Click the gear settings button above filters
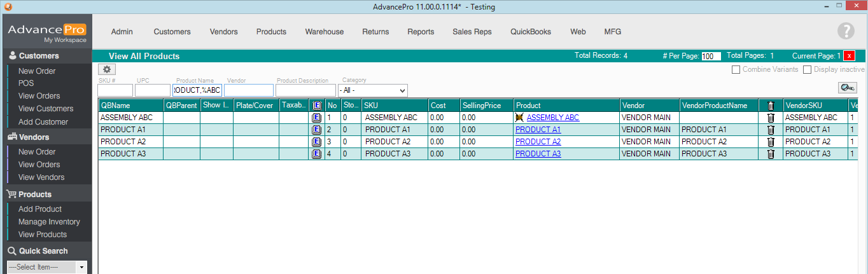The height and width of the screenshot is (274, 868). 107,69
